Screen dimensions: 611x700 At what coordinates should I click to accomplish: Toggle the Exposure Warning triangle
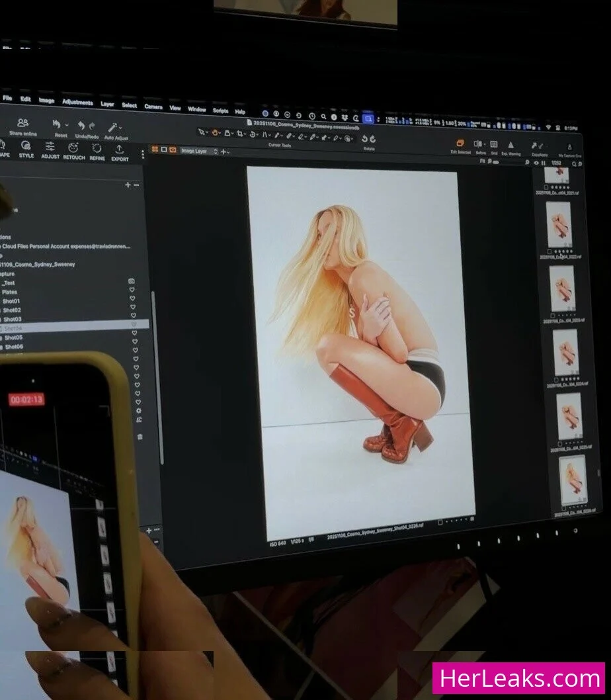click(510, 145)
